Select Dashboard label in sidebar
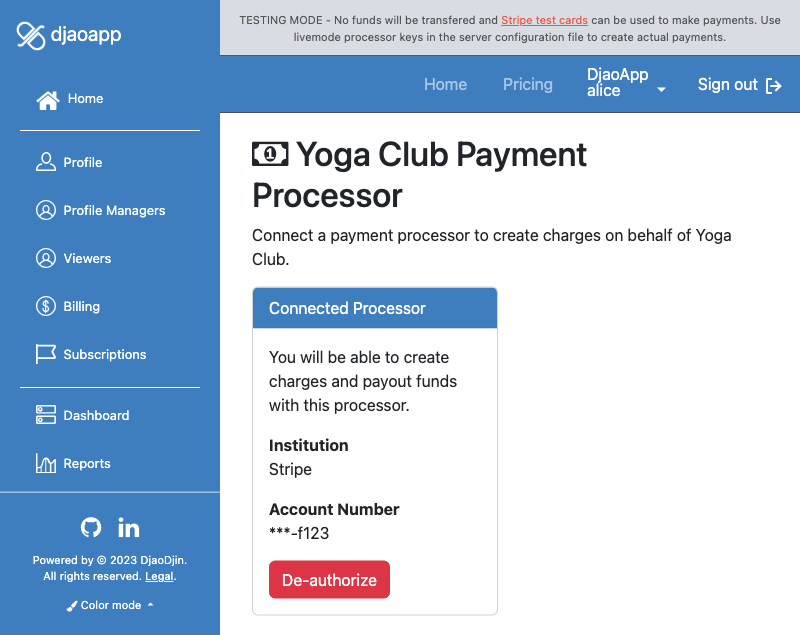Viewport: 800px width, 635px height. click(96, 415)
